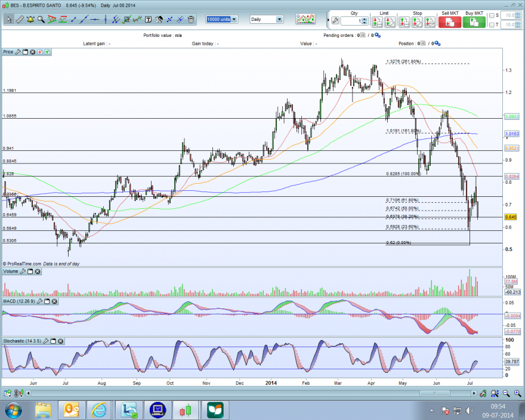
Task: Open the alert bell tool
Action: click(30, 20)
